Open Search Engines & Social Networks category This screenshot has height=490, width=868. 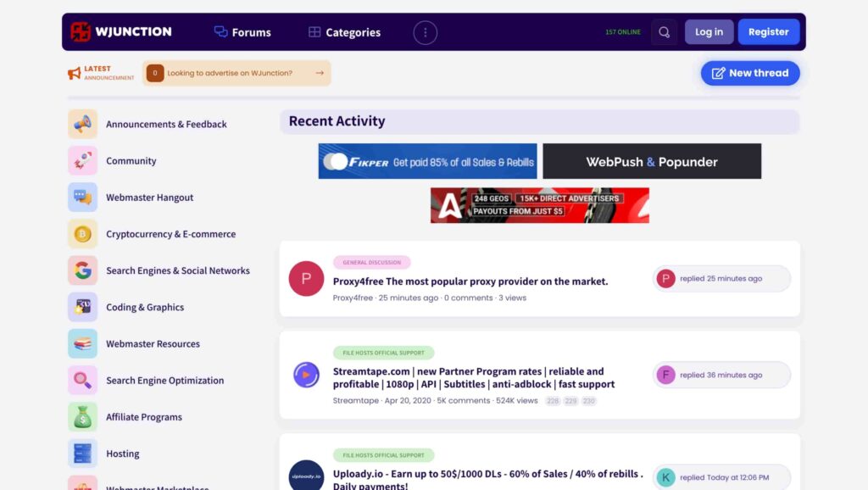point(178,270)
